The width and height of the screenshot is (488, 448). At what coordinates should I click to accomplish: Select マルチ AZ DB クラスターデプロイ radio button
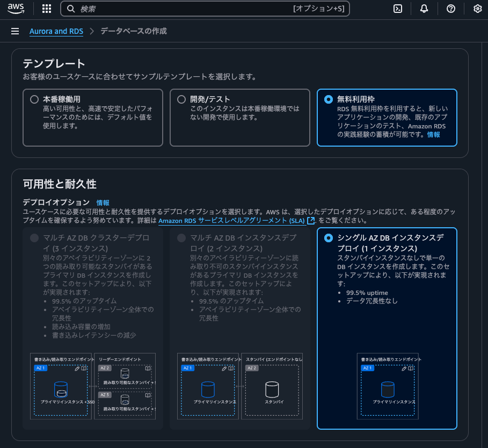pyautogui.click(x=34, y=238)
